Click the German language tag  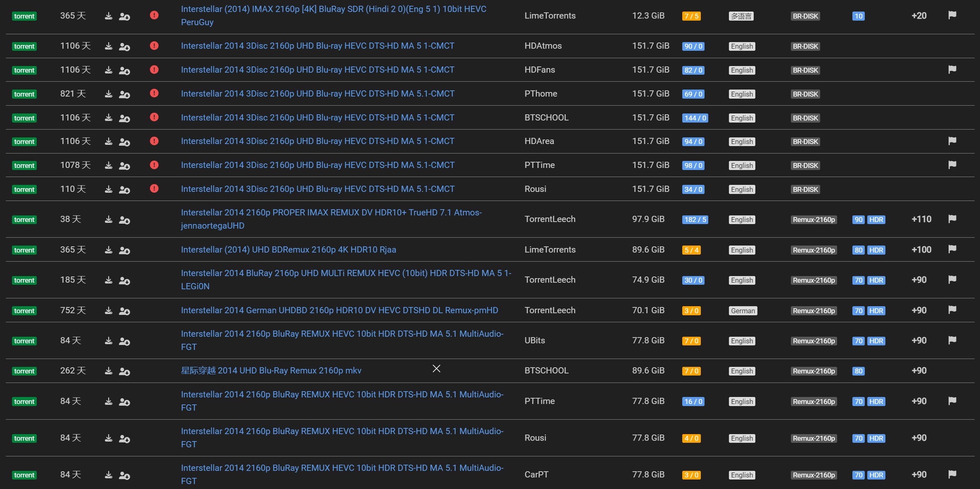[x=743, y=311]
